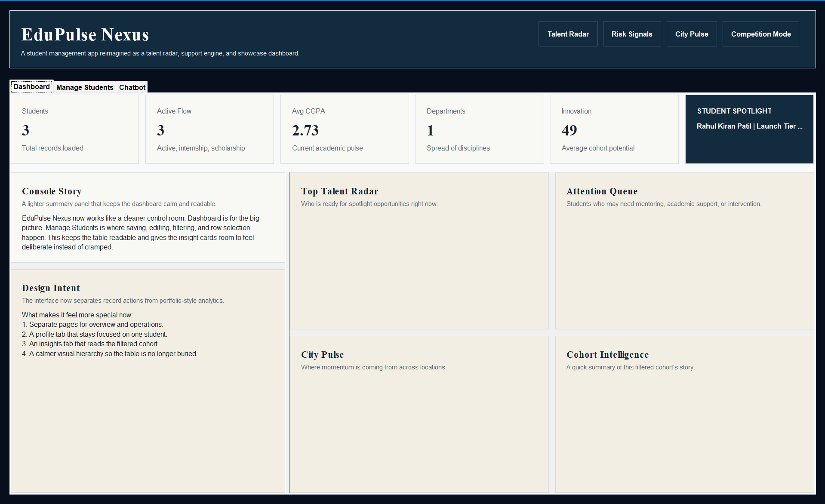Click 'An insights tab that reads' line
Image resolution: width=825 pixels, height=504 pixels.
90,344
